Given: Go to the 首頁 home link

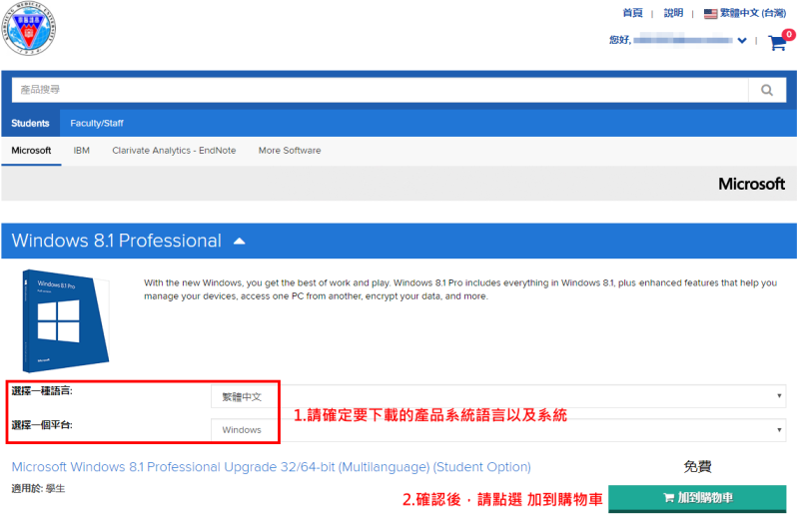Looking at the screenshot, I should click(x=632, y=13).
